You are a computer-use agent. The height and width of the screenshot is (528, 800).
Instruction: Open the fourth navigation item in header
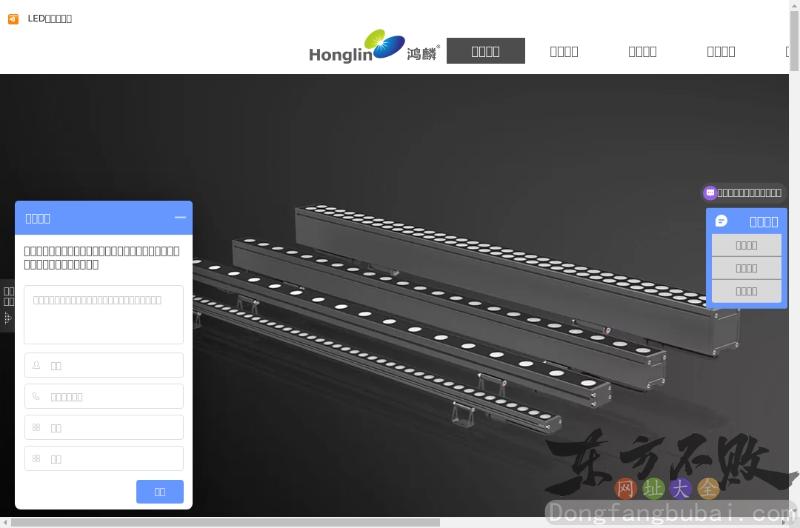tap(720, 51)
